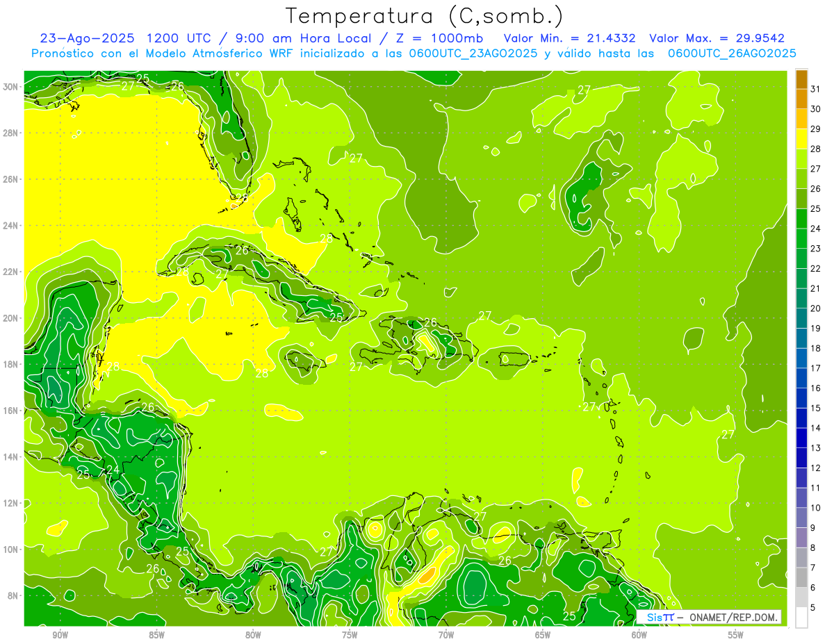The height and width of the screenshot is (644, 834).
Task: Click the 'Temperatura (C,somb.)' map title
Action: click(x=425, y=15)
